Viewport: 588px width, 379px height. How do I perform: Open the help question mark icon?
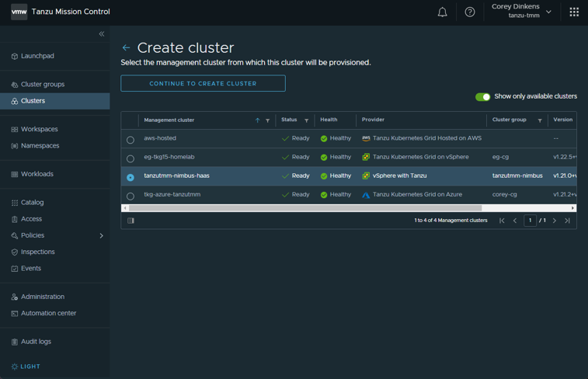click(469, 12)
